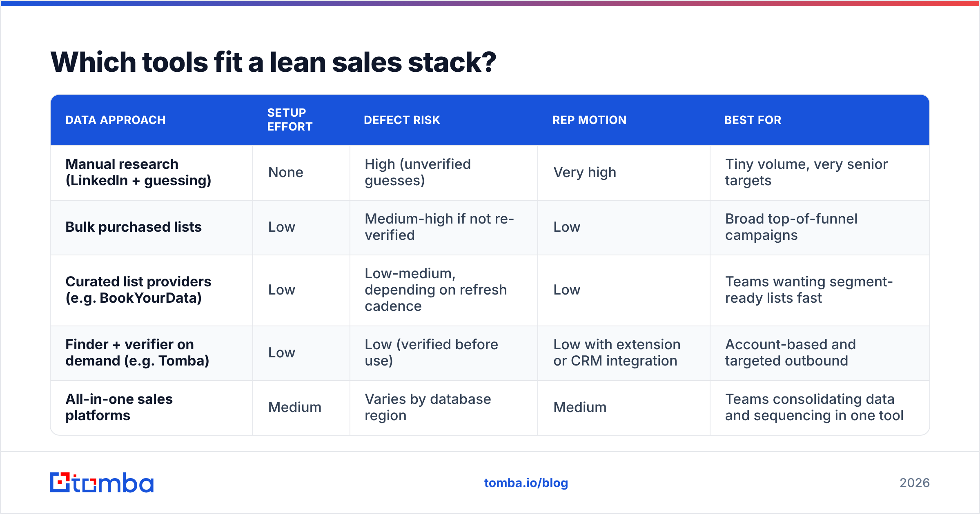This screenshot has height=514, width=980.
Task: Click the 2026 year label in footer
Action: (x=914, y=483)
